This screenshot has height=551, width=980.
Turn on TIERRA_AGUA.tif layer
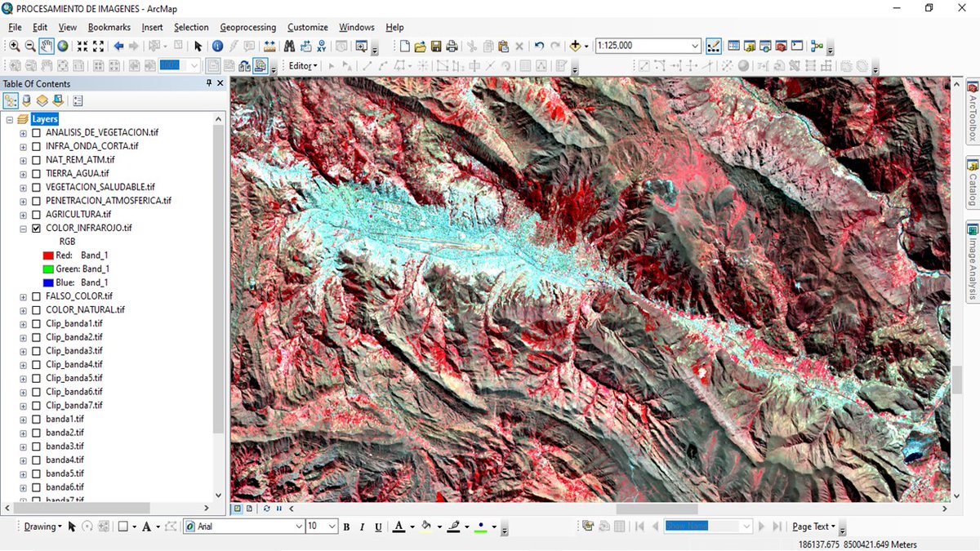point(36,174)
